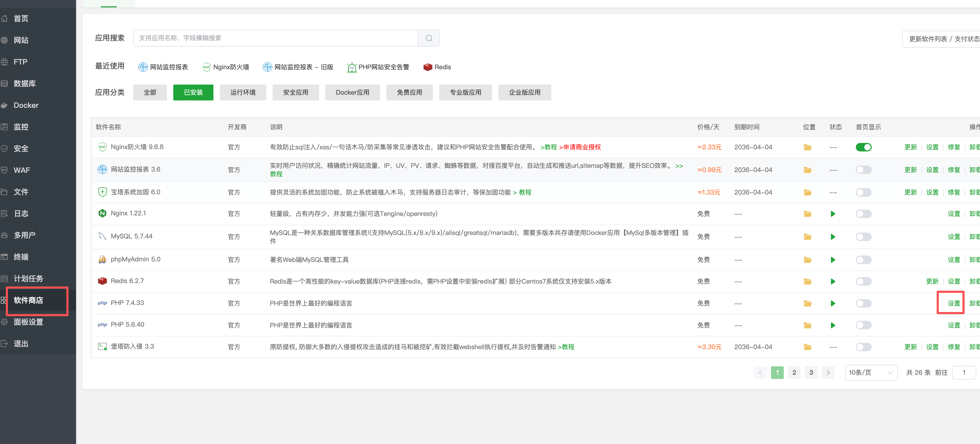Enable homepage display for MySQL 5.7.44
The height and width of the screenshot is (444, 980).
pos(863,237)
